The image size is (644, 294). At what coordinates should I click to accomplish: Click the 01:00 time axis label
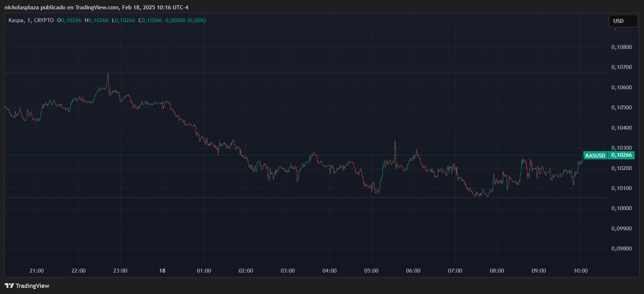point(204,271)
